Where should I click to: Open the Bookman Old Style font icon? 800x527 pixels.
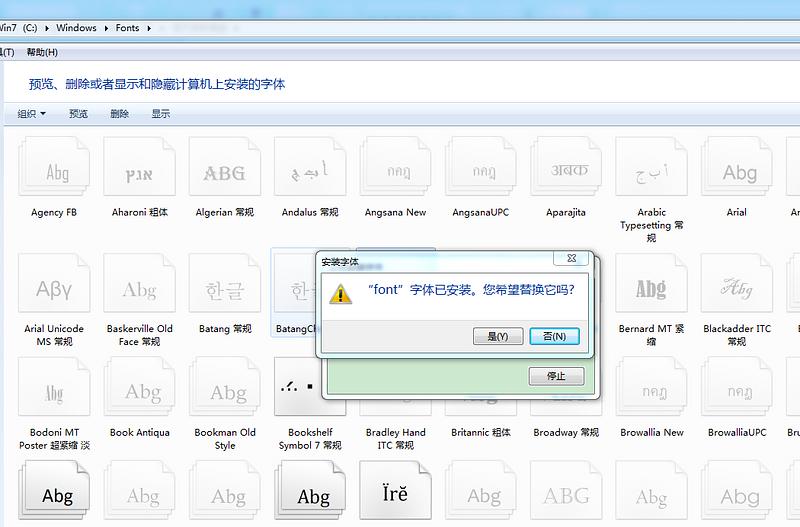point(224,386)
